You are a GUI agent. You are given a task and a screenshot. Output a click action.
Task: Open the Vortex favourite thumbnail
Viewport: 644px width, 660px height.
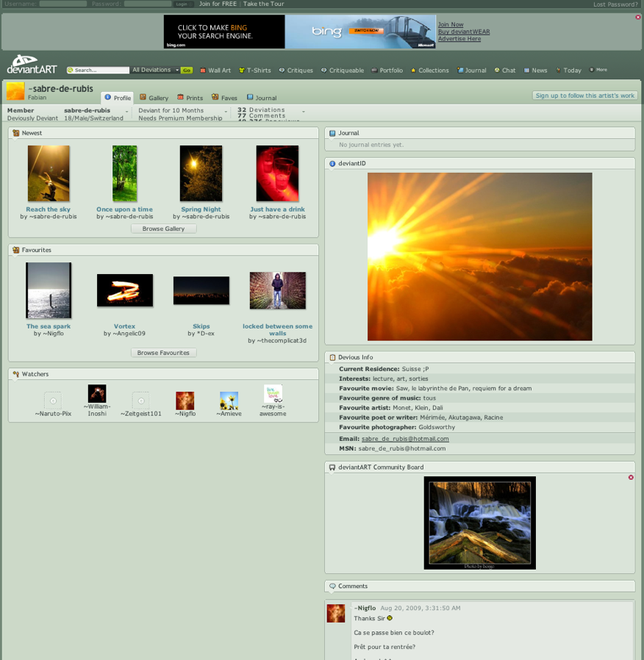[125, 290]
